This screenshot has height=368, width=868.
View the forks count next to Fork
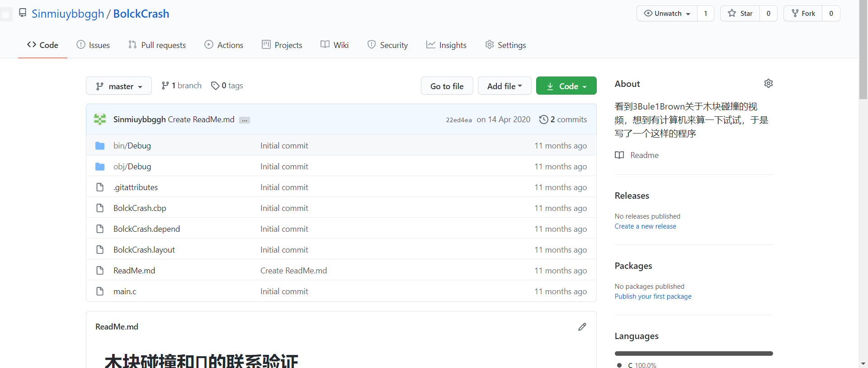coord(831,14)
